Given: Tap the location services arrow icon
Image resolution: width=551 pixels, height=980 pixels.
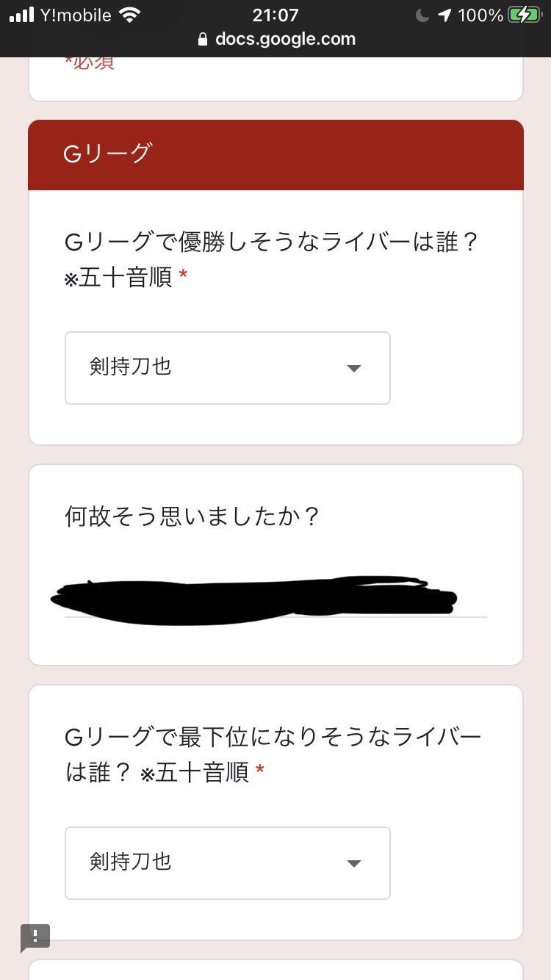Looking at the screenshot, I should 444,15.
